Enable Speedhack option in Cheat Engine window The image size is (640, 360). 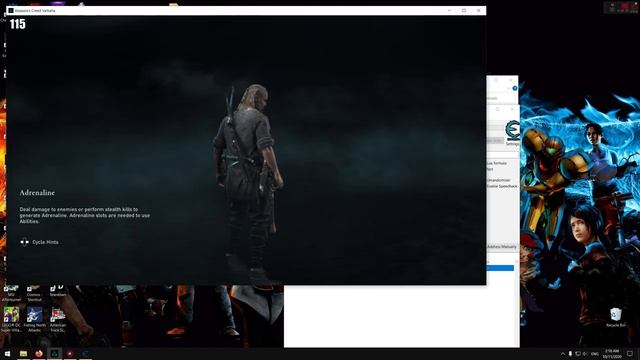coord(502,186)
